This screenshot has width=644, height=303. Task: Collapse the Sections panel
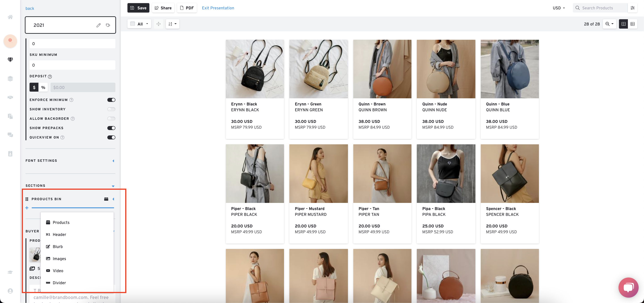tap(113, 186)
